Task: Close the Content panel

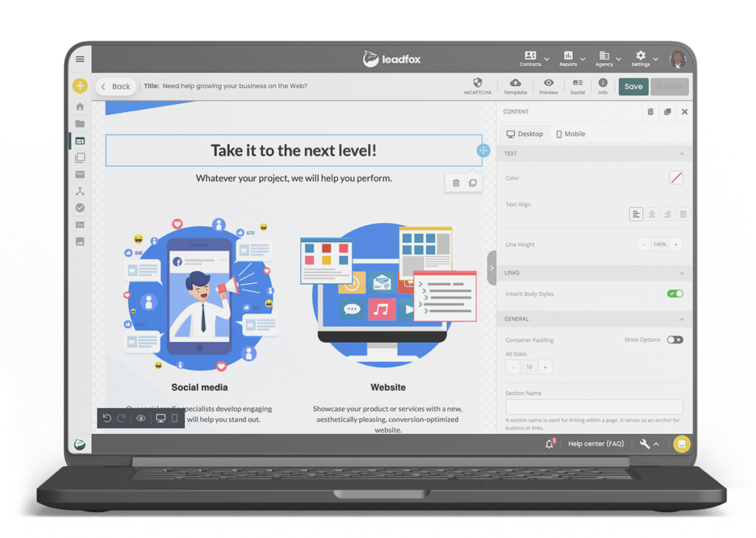Action: tap(684, 112)
